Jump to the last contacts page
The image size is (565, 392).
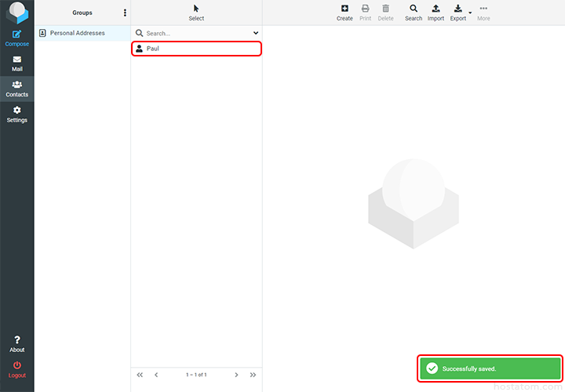click(253, 375)
